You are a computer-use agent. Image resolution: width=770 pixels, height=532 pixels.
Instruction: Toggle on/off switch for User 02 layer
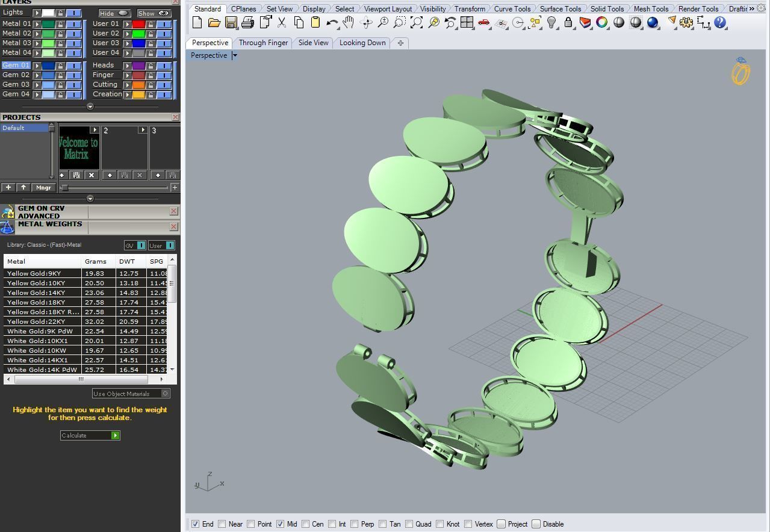pyautogui.click(x=164, y=34)
